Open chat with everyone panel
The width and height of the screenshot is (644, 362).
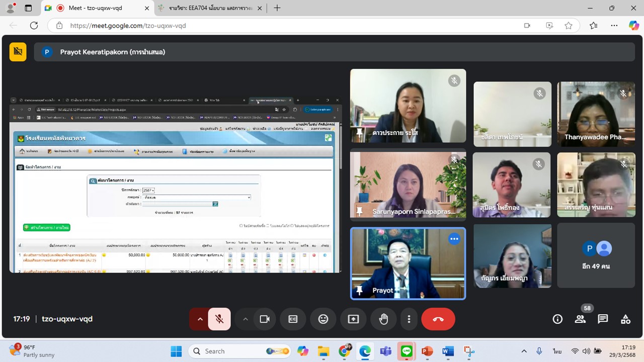click(603, 319)
